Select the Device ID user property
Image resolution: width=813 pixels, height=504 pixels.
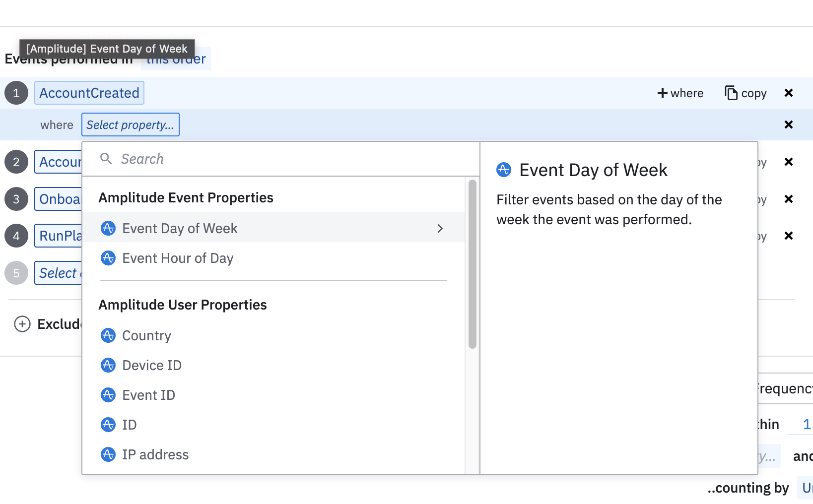click(x=152, y=365)
